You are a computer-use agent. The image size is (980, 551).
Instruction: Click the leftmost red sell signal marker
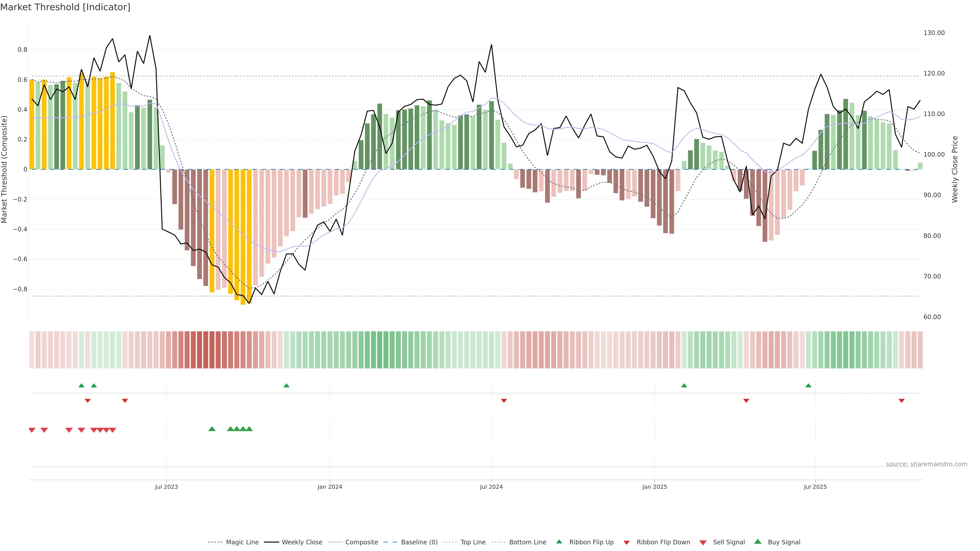32,430
